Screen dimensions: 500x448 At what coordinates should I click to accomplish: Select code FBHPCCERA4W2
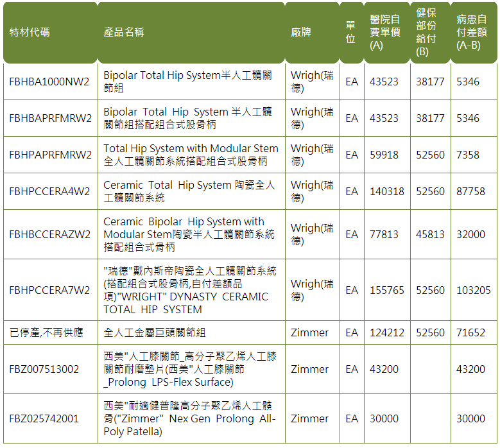tap(49, 191)
